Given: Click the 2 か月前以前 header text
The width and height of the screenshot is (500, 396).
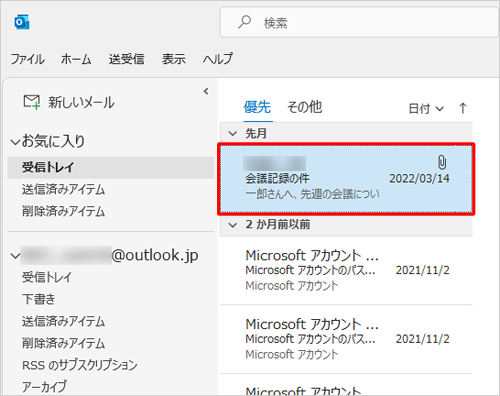Looking at the screenshot, I should (278, 224).
